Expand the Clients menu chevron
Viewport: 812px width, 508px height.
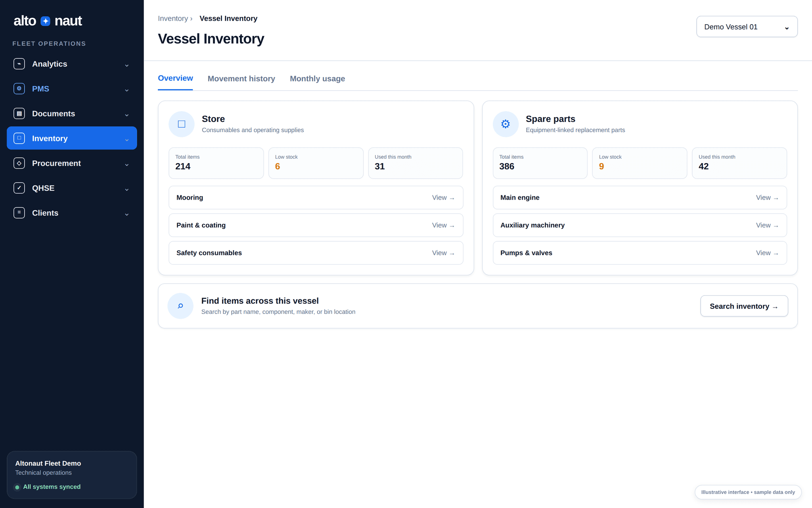point(127,214)
